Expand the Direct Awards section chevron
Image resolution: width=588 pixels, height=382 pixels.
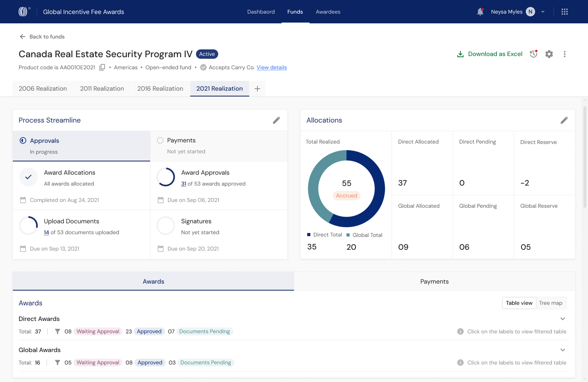563,319
